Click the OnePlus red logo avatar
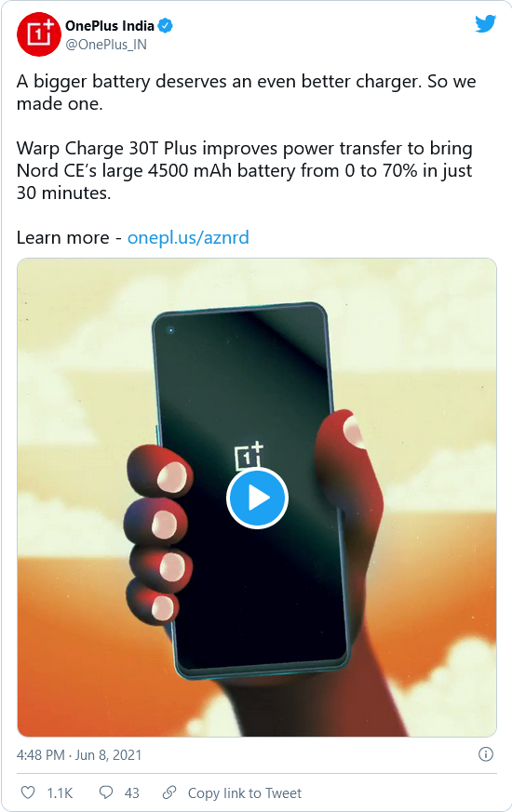The image size is (512, 812). click(x=39, y=34)
